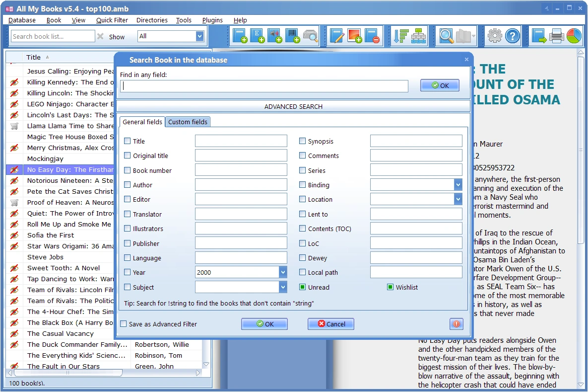Tick the Synopsis checkbox

click(x=302, y=141)
